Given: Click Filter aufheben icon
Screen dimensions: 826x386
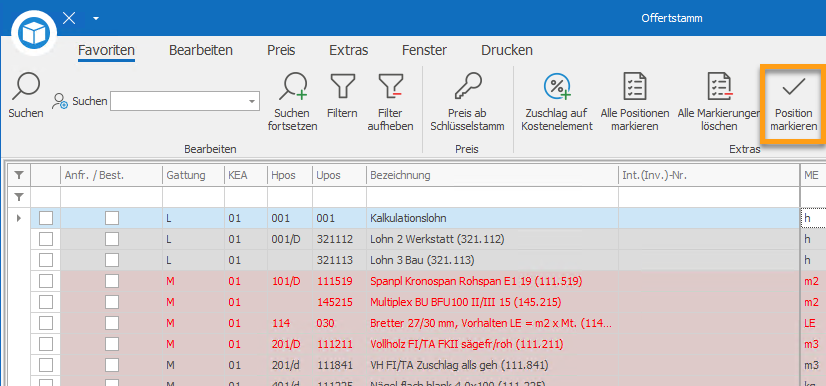Looking at the screenshot, I should click(390, 86).
